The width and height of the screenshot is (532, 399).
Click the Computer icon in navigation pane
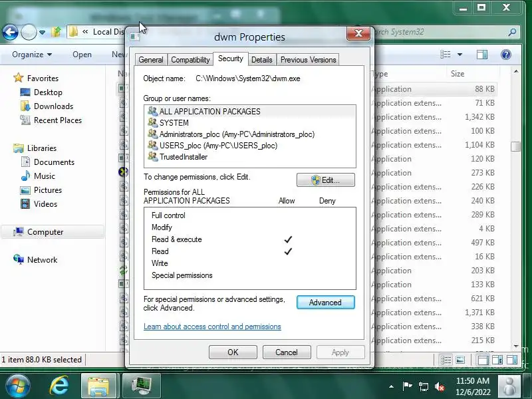pyautogui.click(x=19, y=231)
